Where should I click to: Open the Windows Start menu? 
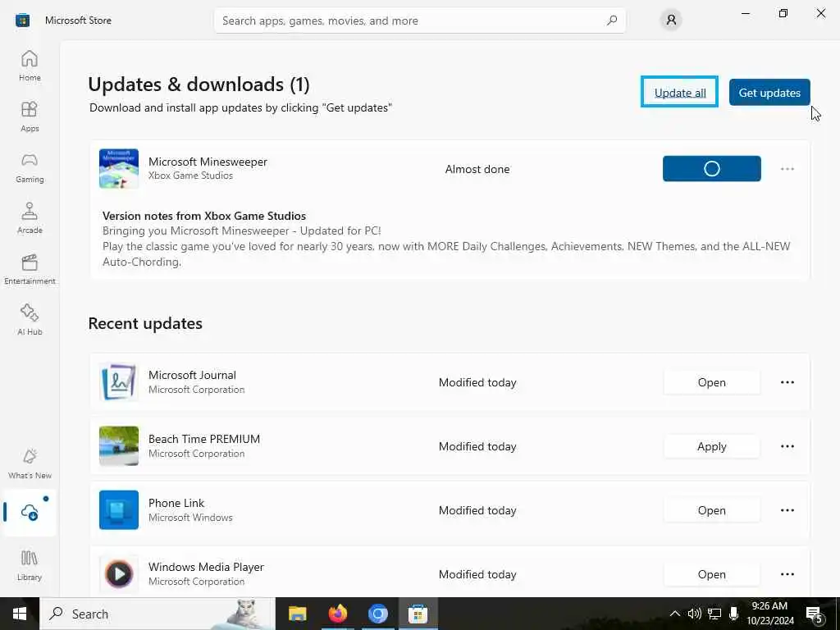click(20, 614)
